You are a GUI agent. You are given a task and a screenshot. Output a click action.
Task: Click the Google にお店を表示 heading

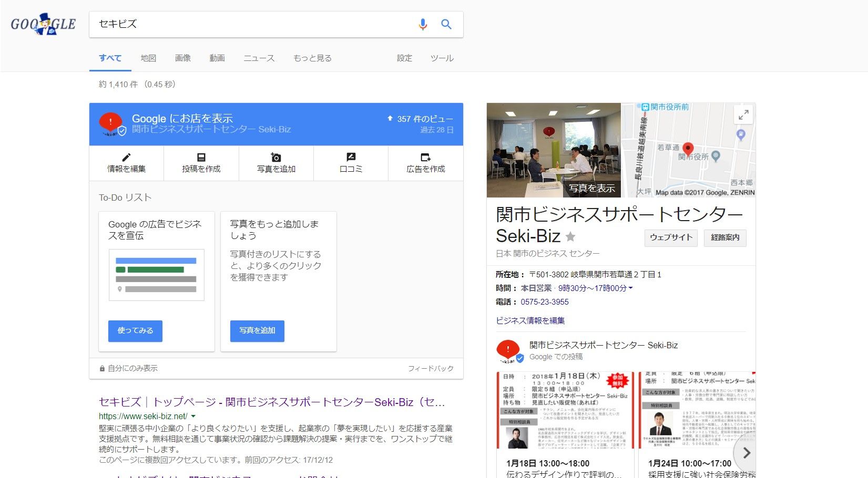point(182,119)
